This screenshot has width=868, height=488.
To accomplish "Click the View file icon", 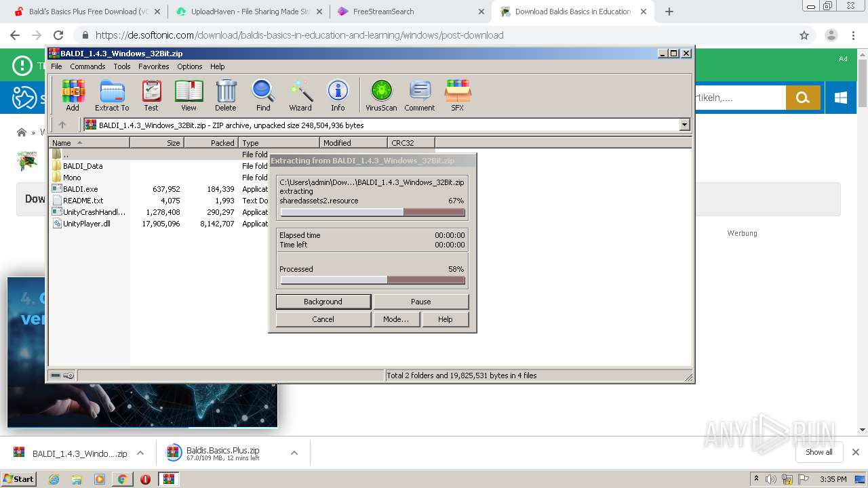I will pyautogui.click(x=189, y=95).
